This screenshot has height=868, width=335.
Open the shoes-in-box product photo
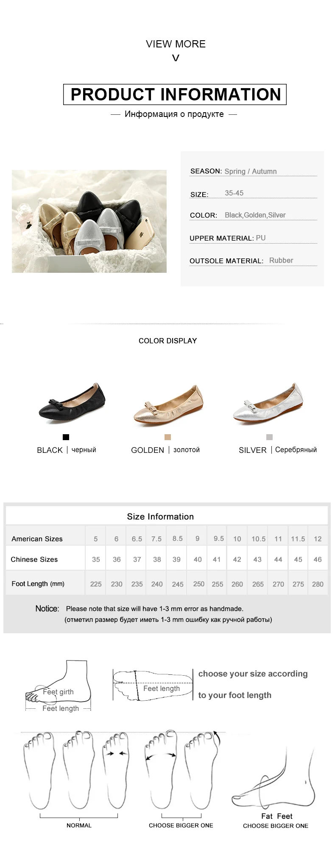[x=89, y=221]
